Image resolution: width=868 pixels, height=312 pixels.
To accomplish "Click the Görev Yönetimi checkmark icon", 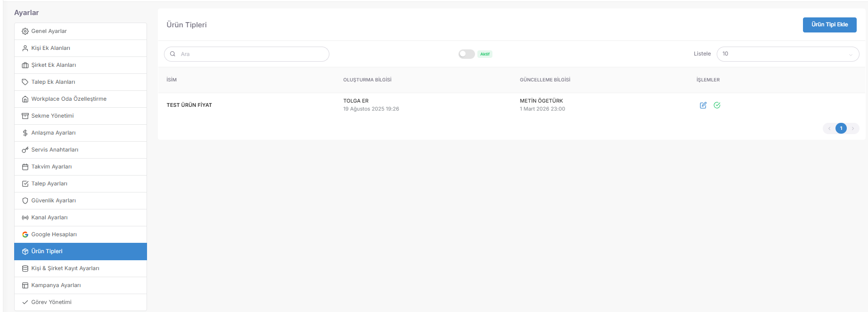I will pos(25,302).
